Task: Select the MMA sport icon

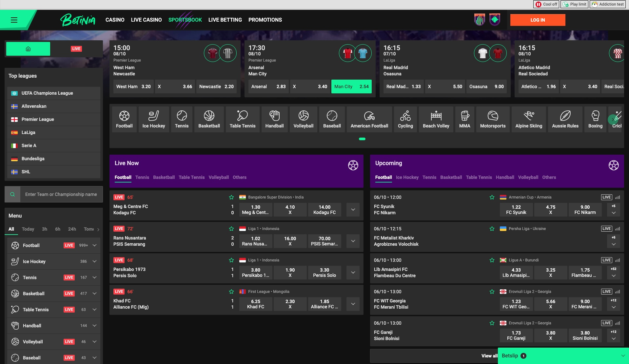Action: click(x=464, y=119)
